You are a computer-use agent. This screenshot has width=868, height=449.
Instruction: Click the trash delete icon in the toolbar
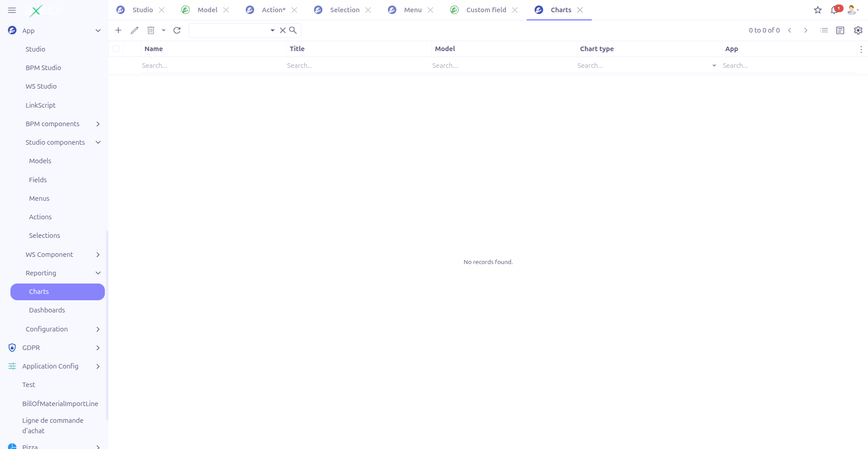tap(151, 30)
